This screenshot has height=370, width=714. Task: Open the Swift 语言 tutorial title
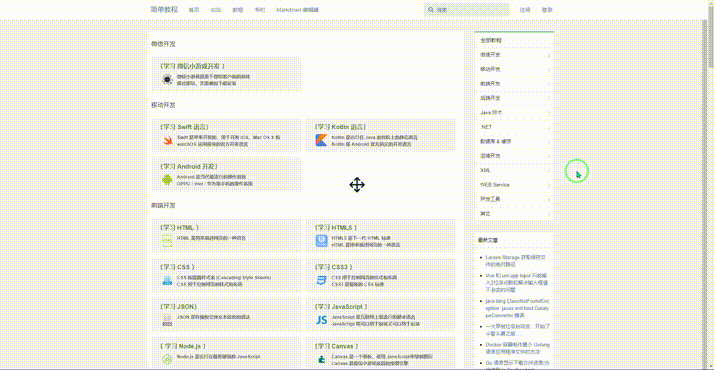(x=184, y=127)
